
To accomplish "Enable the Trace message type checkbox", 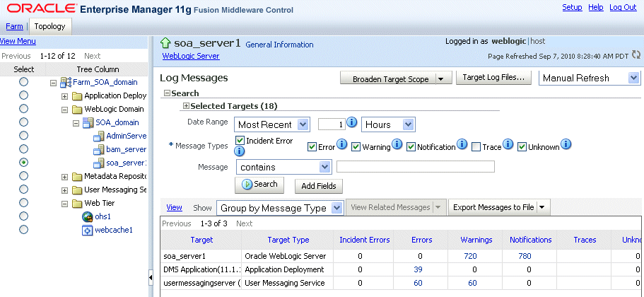I will click(x=476, y=146).
